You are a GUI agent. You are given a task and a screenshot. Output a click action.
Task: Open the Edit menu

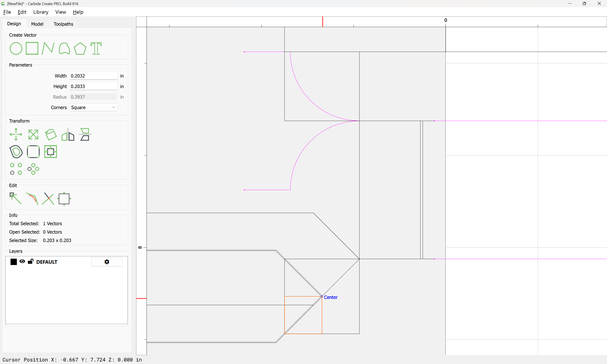point(22,12)
